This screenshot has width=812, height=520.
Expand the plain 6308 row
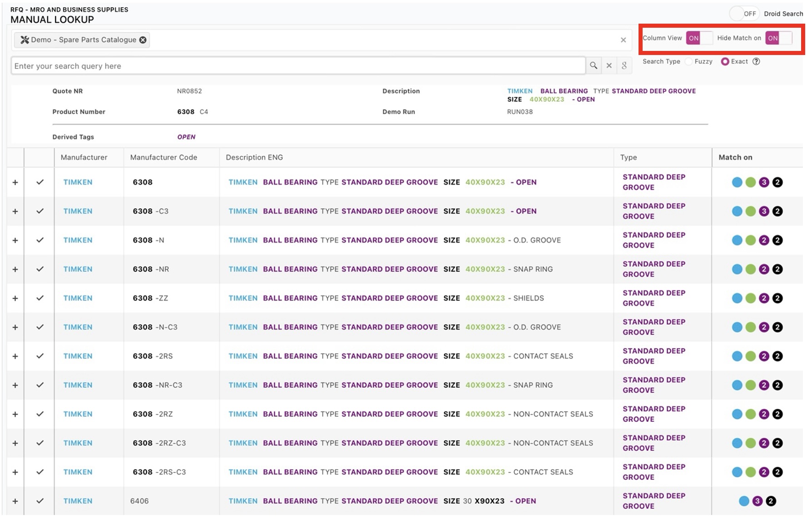[x=15, y=182]
